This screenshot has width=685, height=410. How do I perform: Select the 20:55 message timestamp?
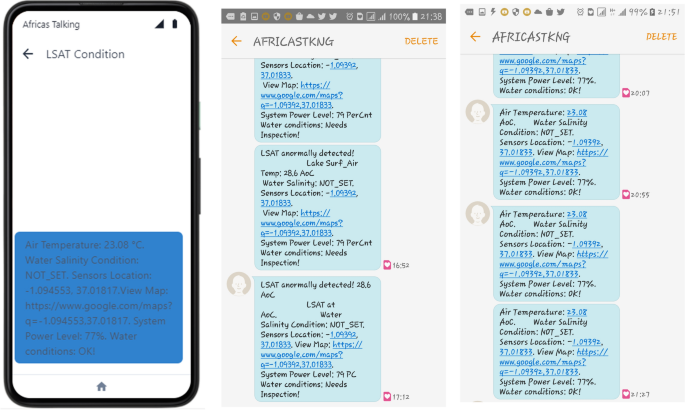pyautogui.click(x=640, y=195)
